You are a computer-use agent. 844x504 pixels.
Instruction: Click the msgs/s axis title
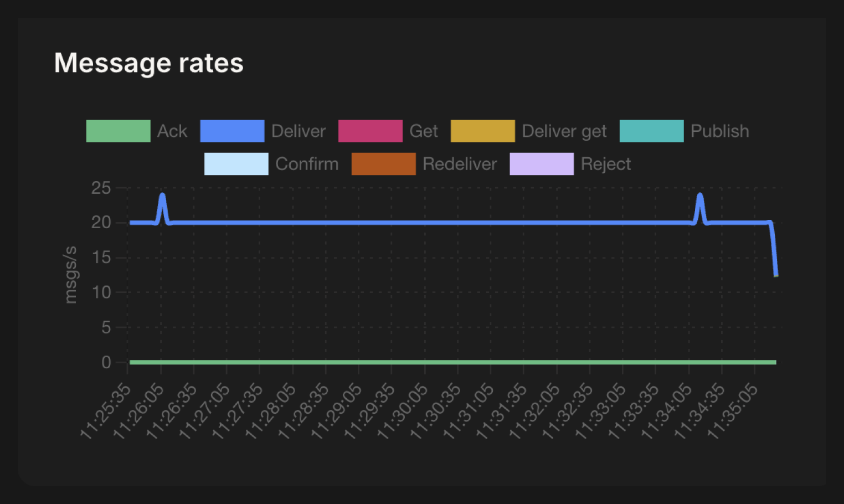pos(70,275)
